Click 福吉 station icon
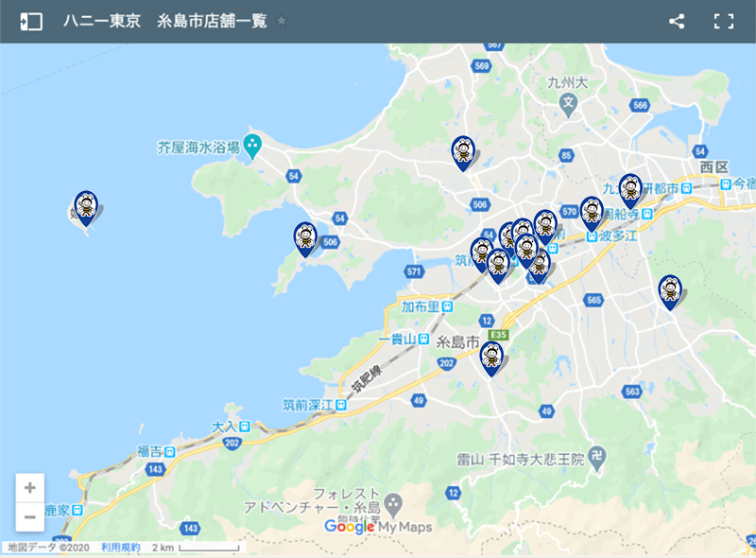The height and width of the screenshot is (558, 756). (170, 452)
